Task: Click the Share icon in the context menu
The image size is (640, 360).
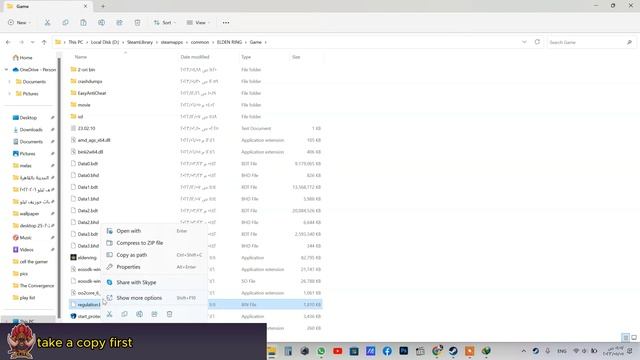Action: [x=154, y=314]
